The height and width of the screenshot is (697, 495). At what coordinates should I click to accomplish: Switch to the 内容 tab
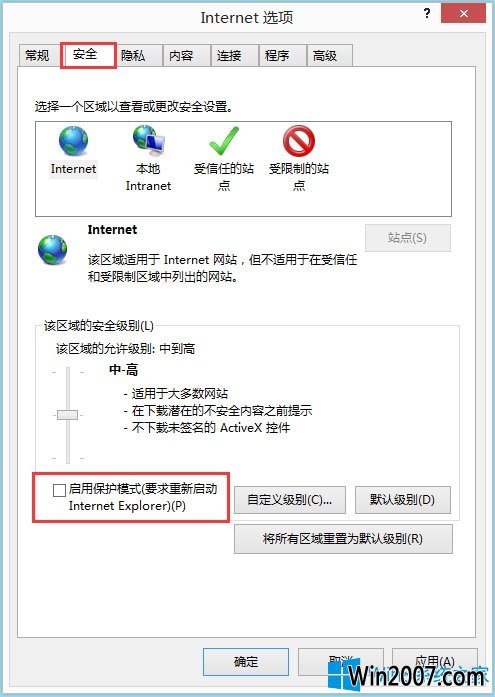tap(181, 56)
